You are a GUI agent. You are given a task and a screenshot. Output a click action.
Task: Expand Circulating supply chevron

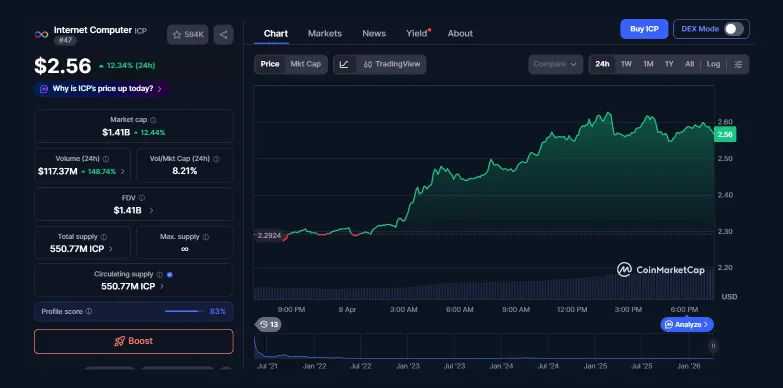pyautogui.click(x=162, y=286)
